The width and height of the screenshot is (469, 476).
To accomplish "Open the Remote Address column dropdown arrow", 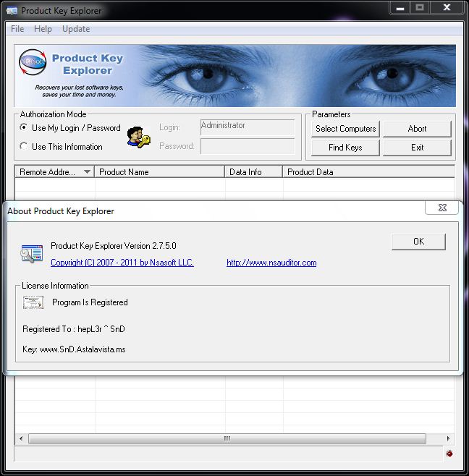I will pyautogui.click(x=87, y=172).
